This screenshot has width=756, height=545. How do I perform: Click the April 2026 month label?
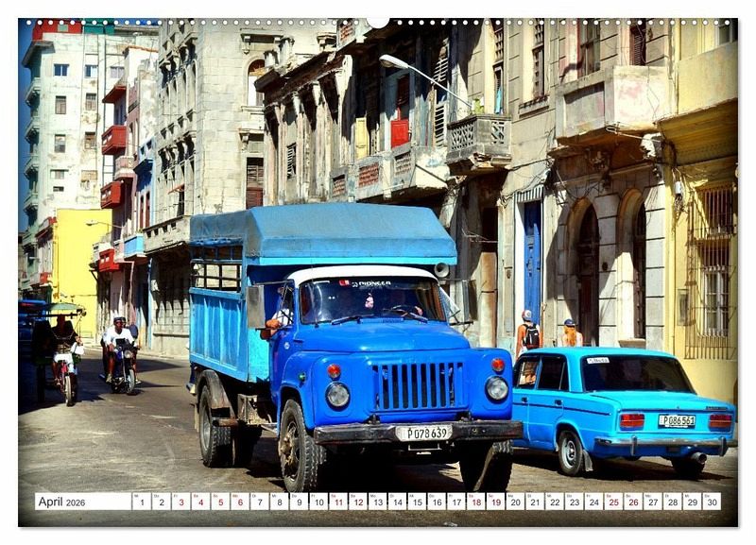tap(62, 502)
